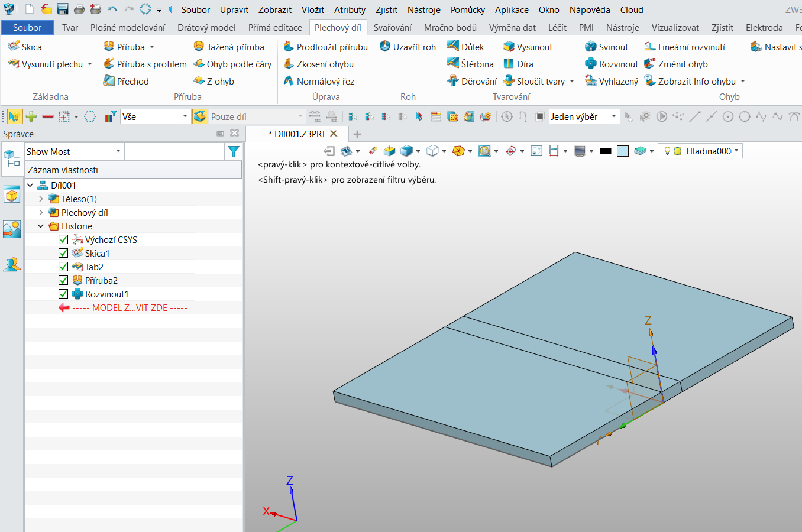This screenshot has height=532, width=802.
Task: Open the Normálový řez tool
Action: tap(319, 81)
